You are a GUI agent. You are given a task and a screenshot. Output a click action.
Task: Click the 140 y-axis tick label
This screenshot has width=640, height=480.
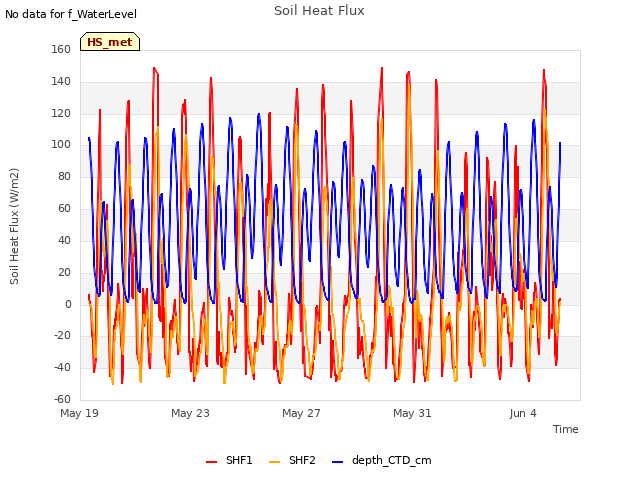[x=61, y=81]
